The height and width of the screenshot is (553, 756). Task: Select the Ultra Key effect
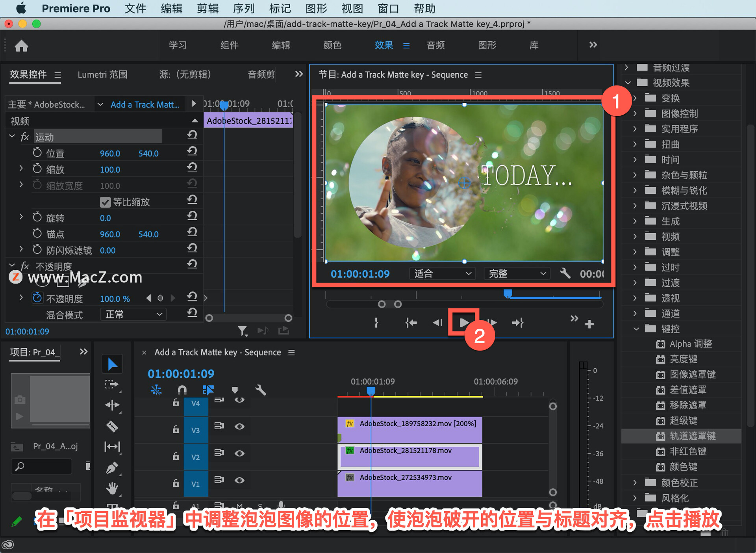(684, 421)
